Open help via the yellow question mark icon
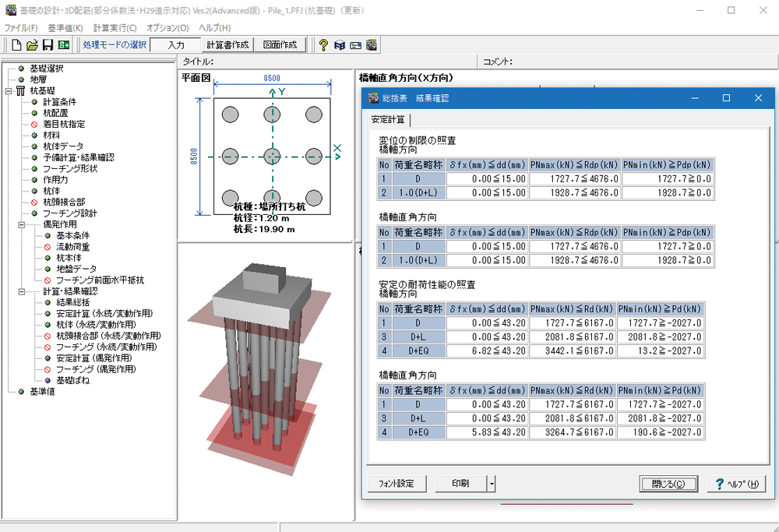The height and width of the screenshot is (532, 779). coord(323,45)
